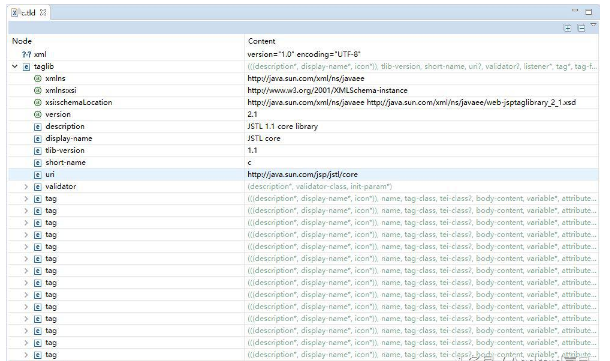This screenshot has height=361, width=610.
Task: Click the version attribute icon
Action: [38, 115]
